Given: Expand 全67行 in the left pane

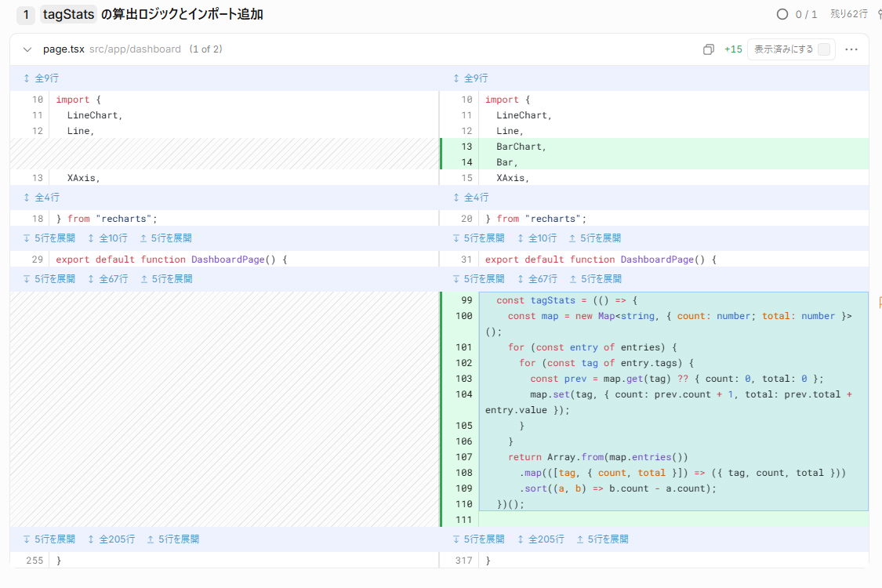Looking at the screenshot, I should pos(107,278).
